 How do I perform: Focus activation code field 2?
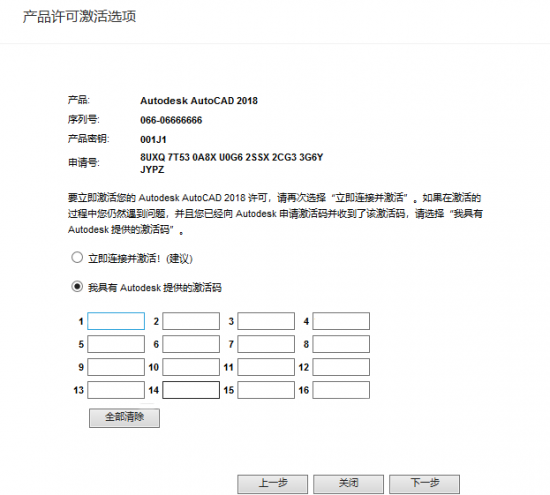point(191,321)
